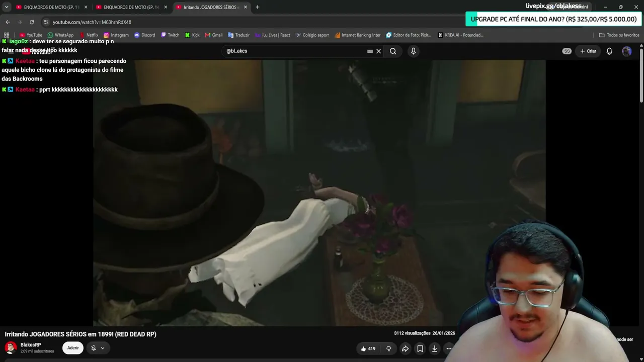
Task: Open a new browser tab
Action: click(x=258, y=7)
